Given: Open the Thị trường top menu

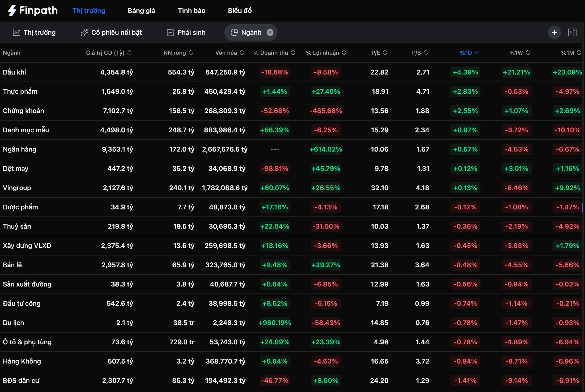Looking at the screenshot, I should click(x=89, y=11).
